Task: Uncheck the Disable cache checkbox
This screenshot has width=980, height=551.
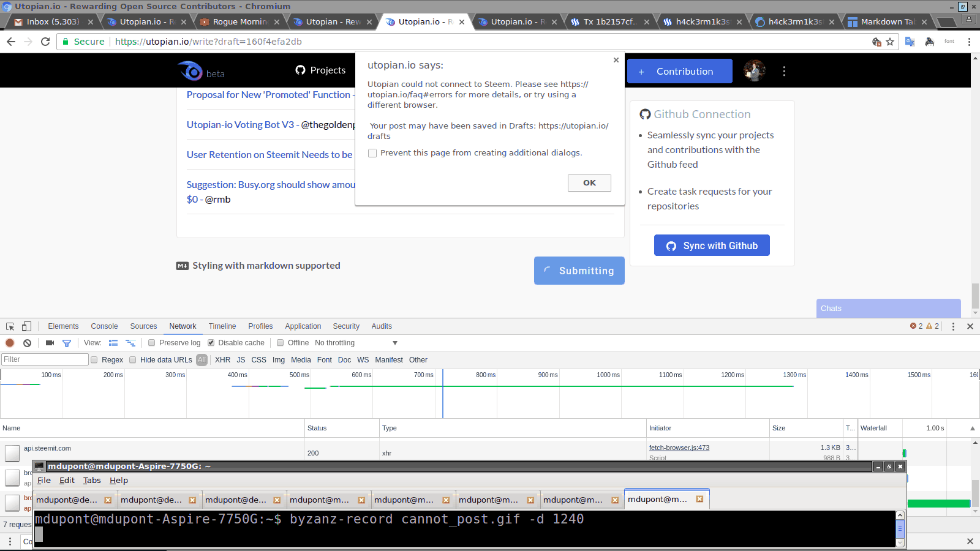Action: click(211, 343)
